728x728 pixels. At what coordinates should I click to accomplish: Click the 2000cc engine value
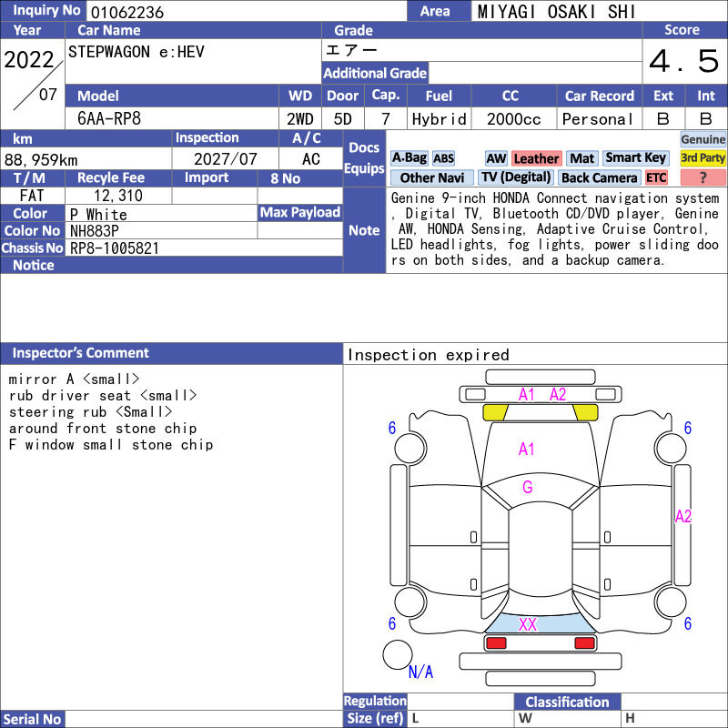tap(513, 119)
